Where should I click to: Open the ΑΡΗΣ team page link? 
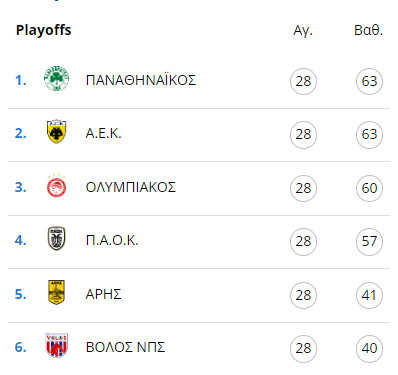click(x=103, y=294)
